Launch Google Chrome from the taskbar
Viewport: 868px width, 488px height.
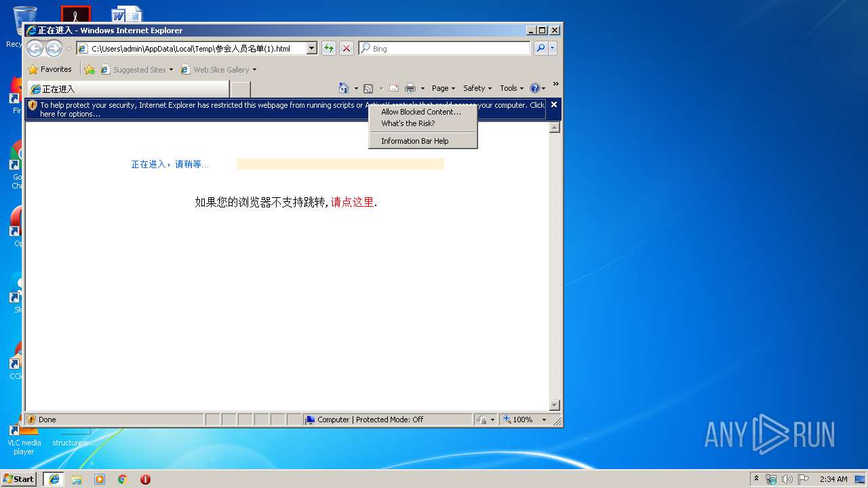tap(122, 479)
